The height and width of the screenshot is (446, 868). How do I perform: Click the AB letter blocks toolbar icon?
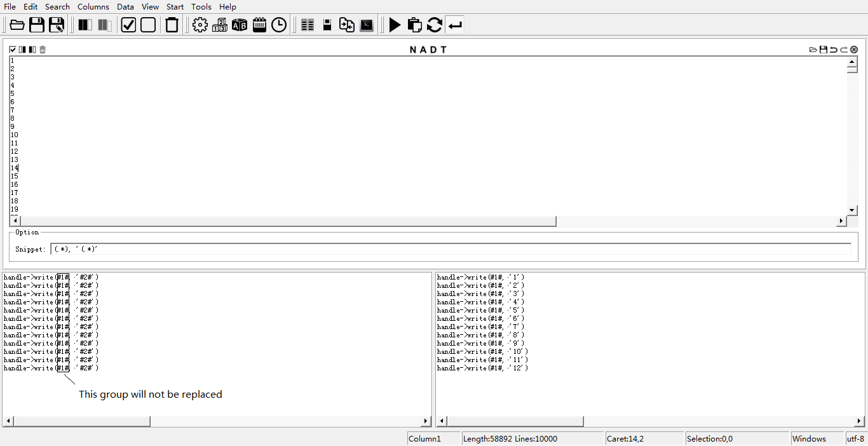(240, 25)
